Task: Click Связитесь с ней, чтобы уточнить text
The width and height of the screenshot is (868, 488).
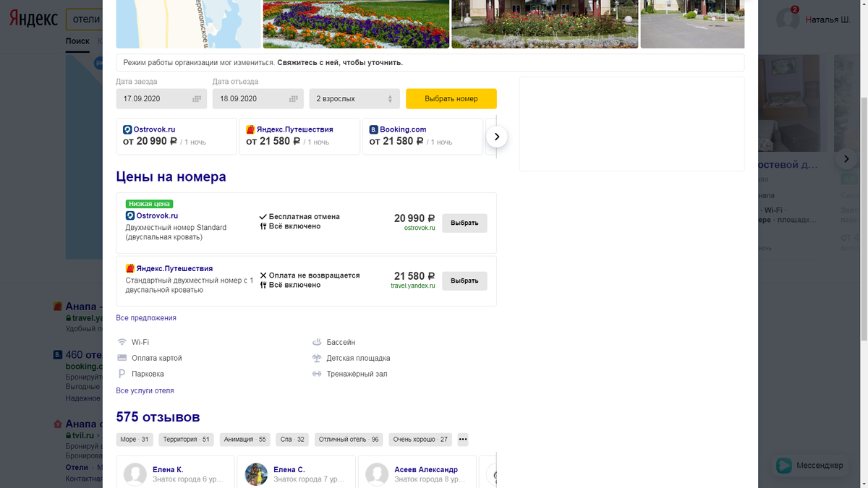Action: click(x=340, y=63)
